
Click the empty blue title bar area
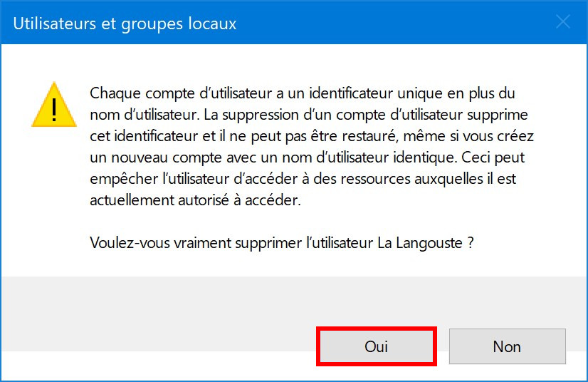(x=394, y=23)
